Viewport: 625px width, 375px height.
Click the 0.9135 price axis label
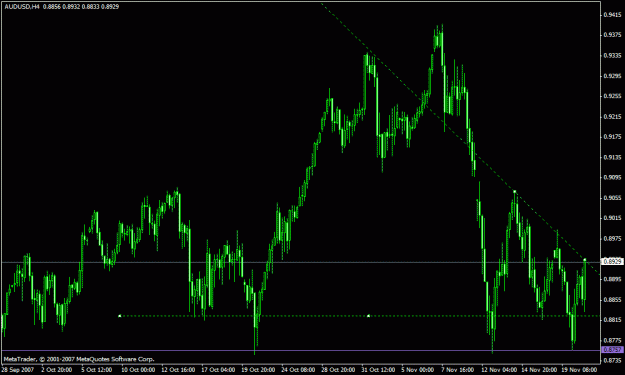pos(613,157)
